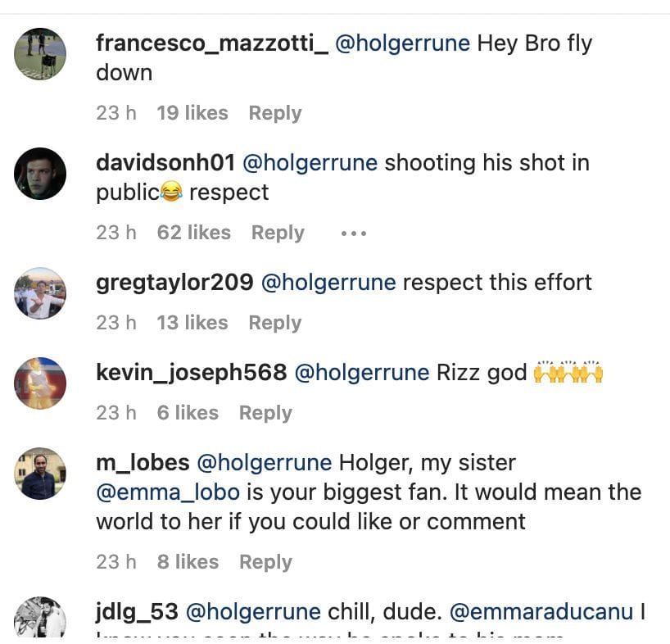The image size is (670, 644).
Task: View the 62 likes on davidsonh01's comment
Action: 193,233
